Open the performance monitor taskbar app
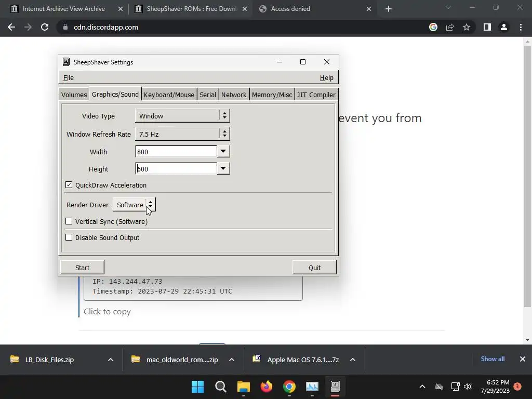Screen dimensions: 532x399 [312, 387]
